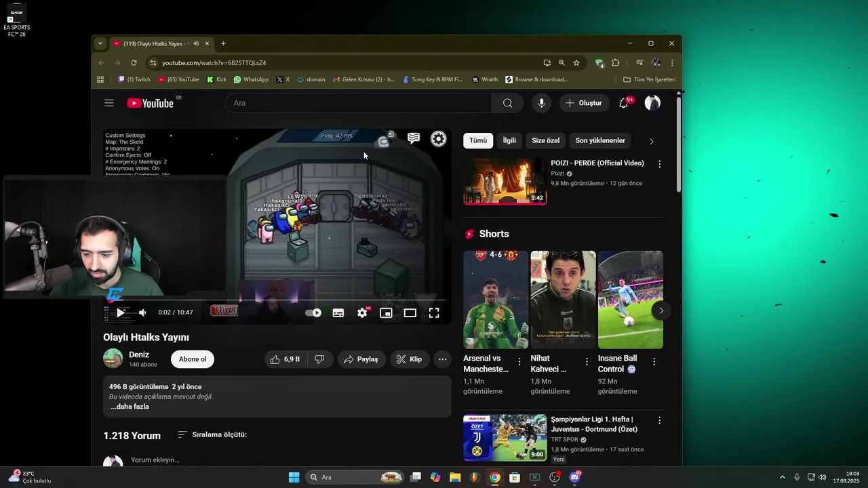
Task: Select the Son yüklenenler filter chip
Action: click(600, 140)
